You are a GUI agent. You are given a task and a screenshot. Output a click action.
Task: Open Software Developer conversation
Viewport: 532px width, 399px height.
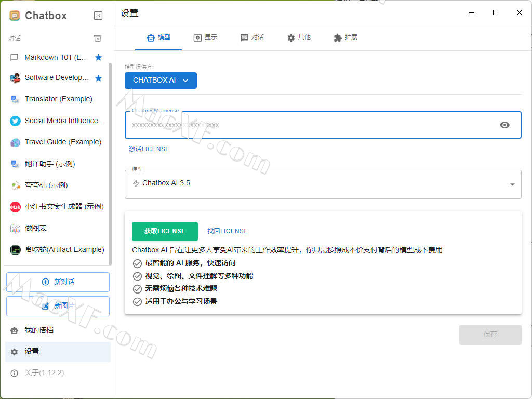coord(56,78)
